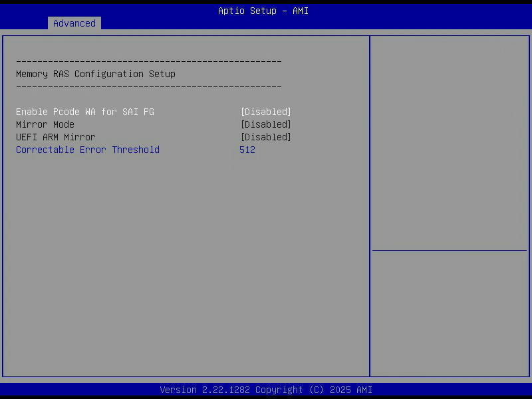Open Enable Pcode WA [Disabled] value dropdown
Image resolution: width=532 pixels, height=399 pixels.
(265, 112)
